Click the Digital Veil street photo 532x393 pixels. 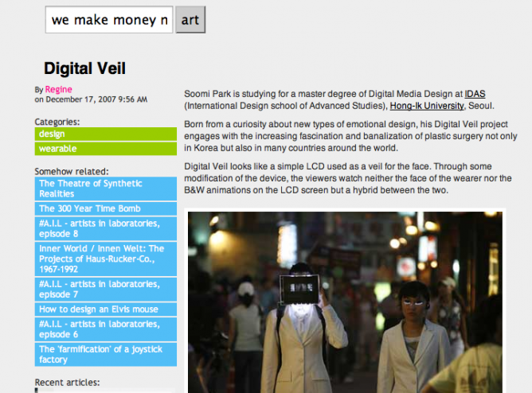point(345,302)
